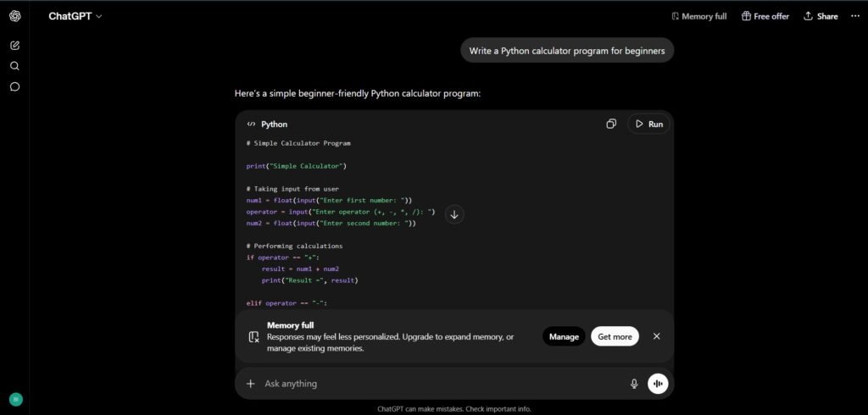Viewport: 868px width, 415px height.
Task: Dismiss the Memory full banner
Action: click(x=657, y=336)
